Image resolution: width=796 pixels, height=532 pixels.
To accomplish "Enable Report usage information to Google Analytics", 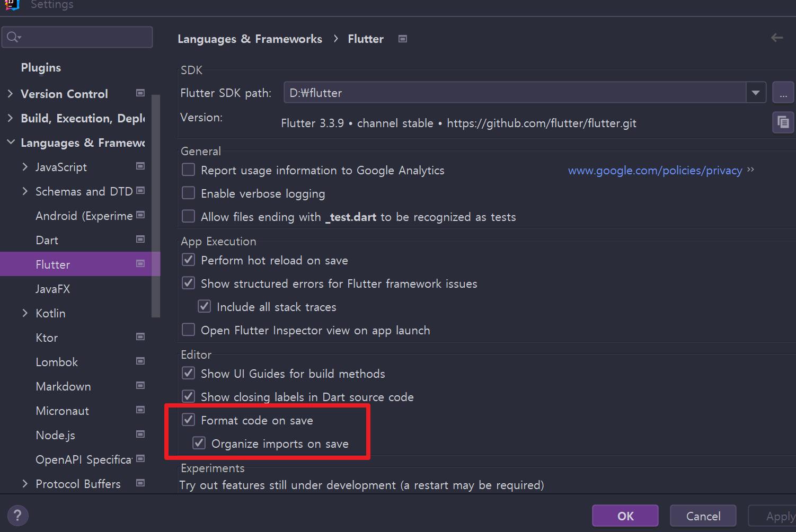I will pos(188,170).
